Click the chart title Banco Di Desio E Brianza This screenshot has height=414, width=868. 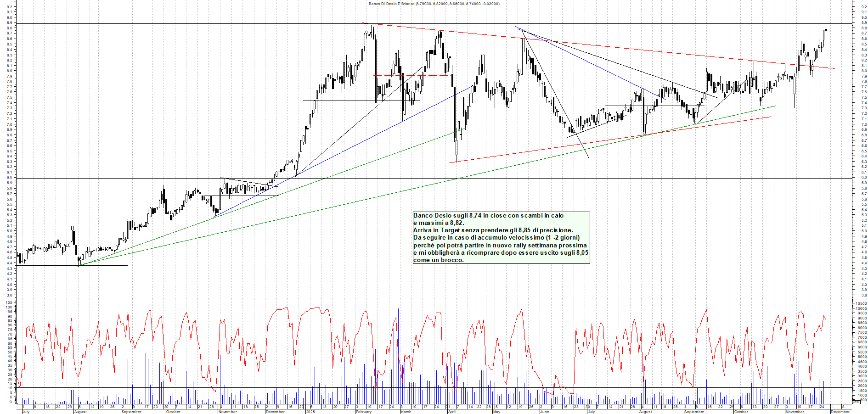click(x=434, y=4)
